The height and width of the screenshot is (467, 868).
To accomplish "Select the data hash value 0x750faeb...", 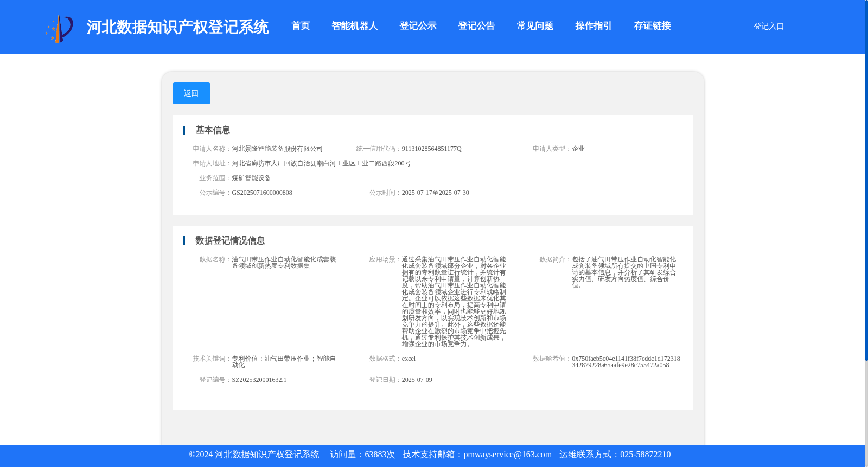I will click(x=626, y=362).
